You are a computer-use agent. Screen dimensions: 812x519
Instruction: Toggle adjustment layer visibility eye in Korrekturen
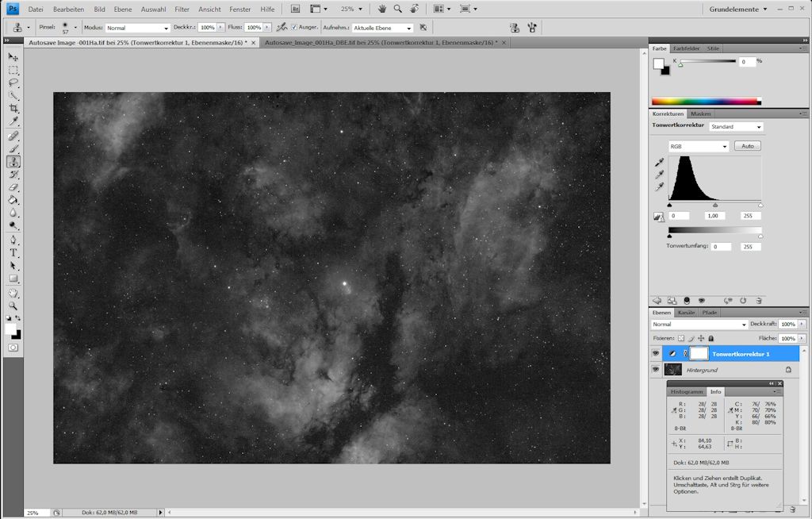(702, 301)
